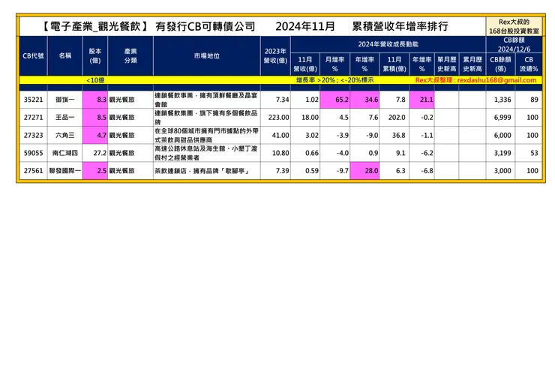Select the 王品一 name cell
The width and height of the screenshot is (555, 392).
(x=64, y=117)
